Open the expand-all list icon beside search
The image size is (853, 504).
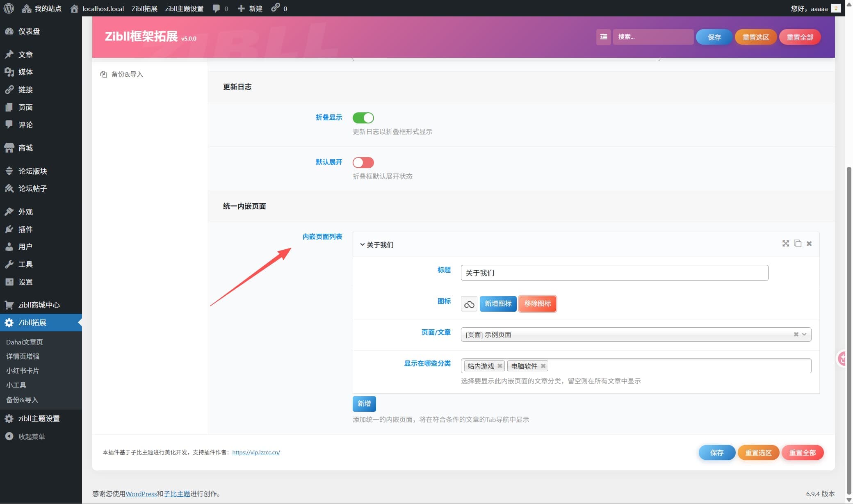tap(603, 37)
